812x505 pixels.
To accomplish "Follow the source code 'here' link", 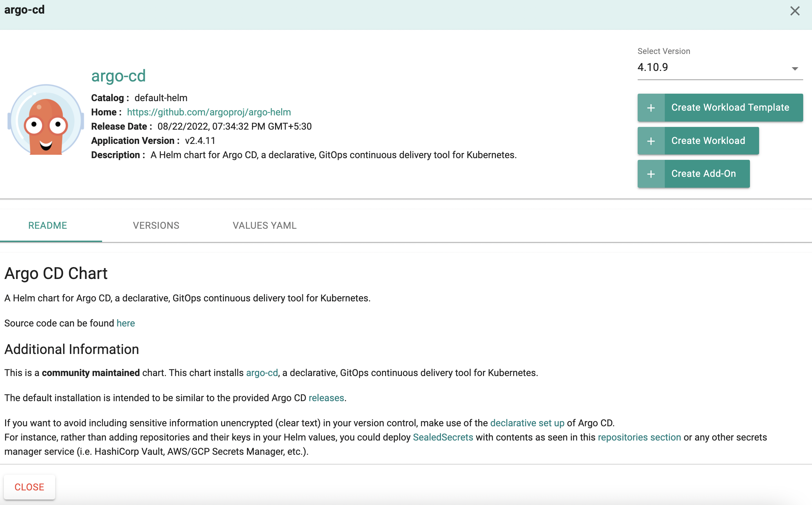I will point(125,323).
